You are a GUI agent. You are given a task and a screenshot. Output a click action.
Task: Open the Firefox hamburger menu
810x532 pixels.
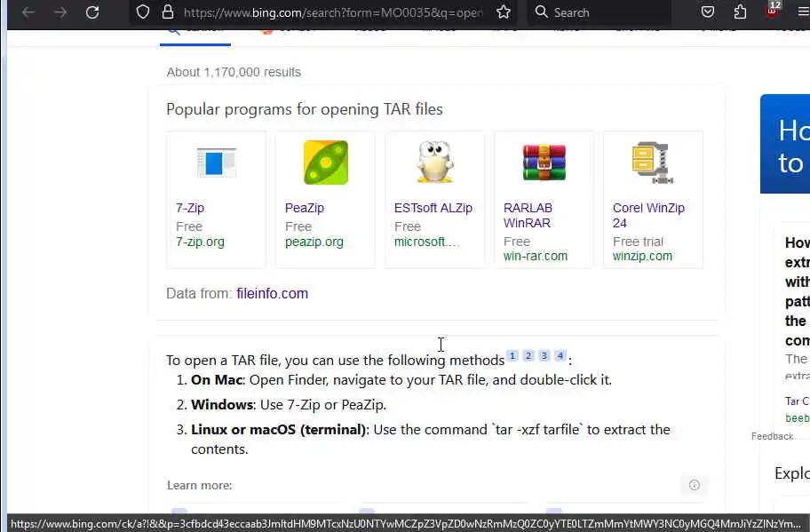coord(803,12)
